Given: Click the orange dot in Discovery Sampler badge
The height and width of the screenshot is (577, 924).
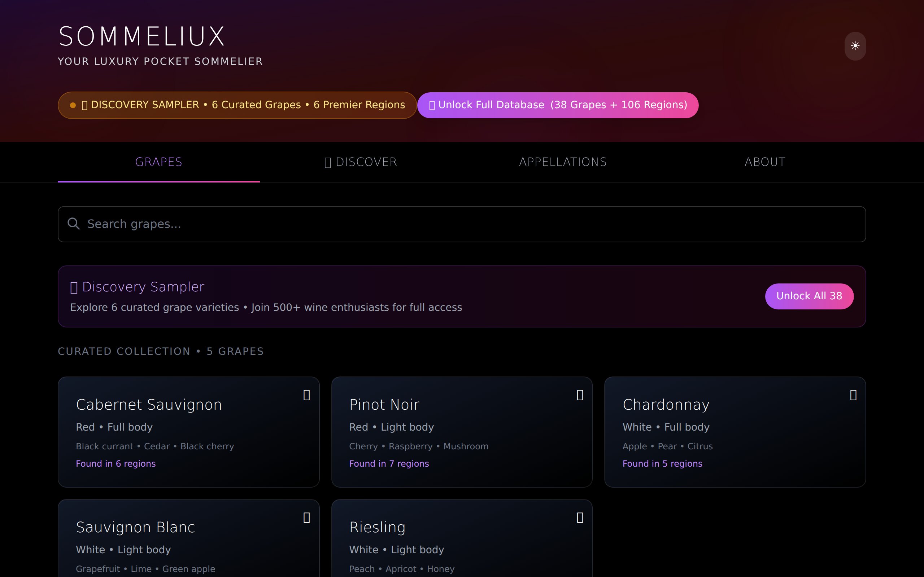Looking at the screenshot, I should pos(72,105).
